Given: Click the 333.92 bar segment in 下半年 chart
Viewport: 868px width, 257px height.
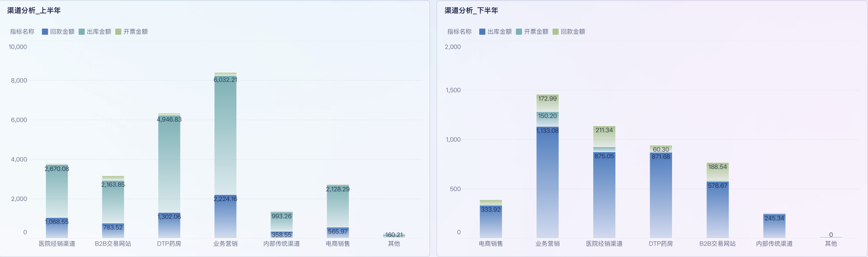Looking at the screenshot, I should pyautogui.click(x=491, y=222).
